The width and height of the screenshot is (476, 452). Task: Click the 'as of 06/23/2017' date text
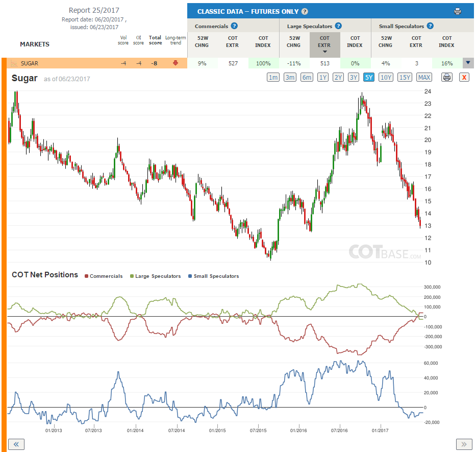coord(67,79)
